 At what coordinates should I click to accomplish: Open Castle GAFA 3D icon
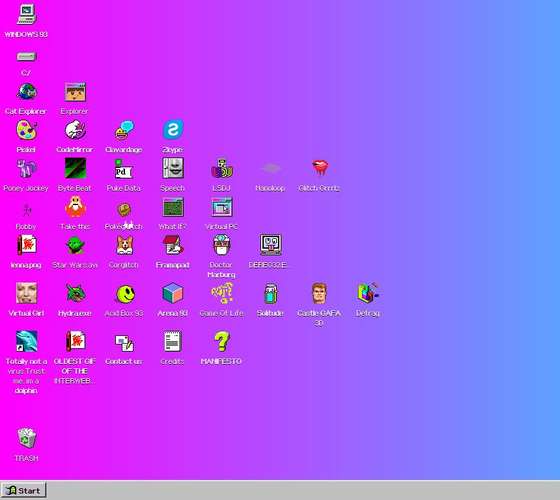click(x=319, y=293)
